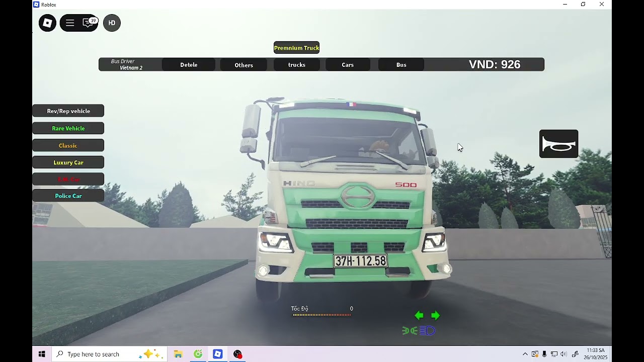This screenshot has height=362, width=644.
Task: Open the red circular recorder taskbar icon
Action: click(237, 354)
